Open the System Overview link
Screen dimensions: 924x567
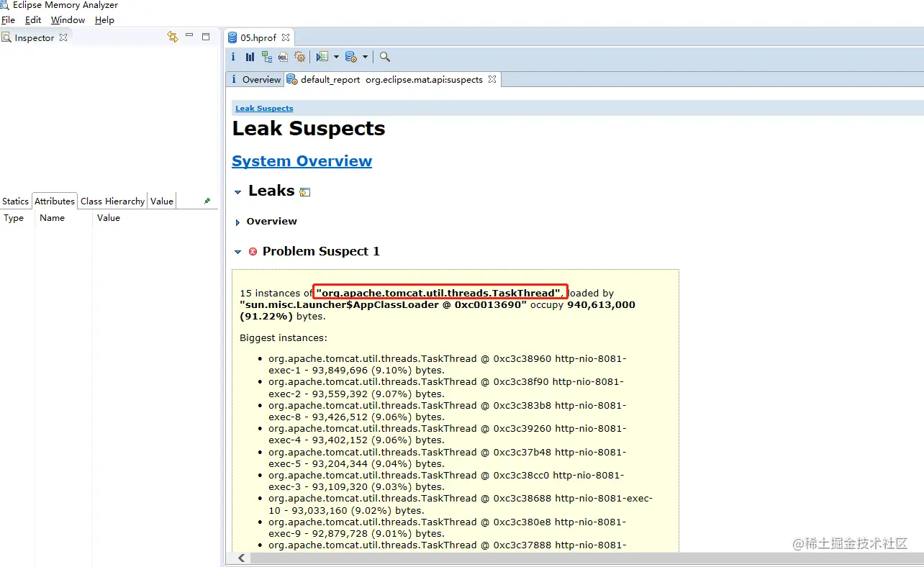(302, 161)
